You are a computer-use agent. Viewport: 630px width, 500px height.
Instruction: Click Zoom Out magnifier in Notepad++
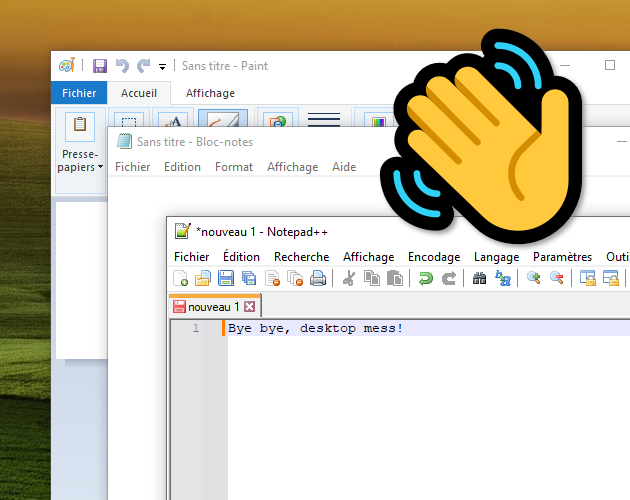[x=557, y=278]
